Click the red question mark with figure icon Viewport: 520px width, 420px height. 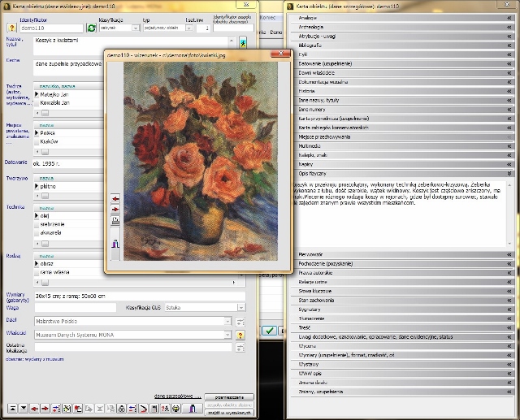point(165,409)
